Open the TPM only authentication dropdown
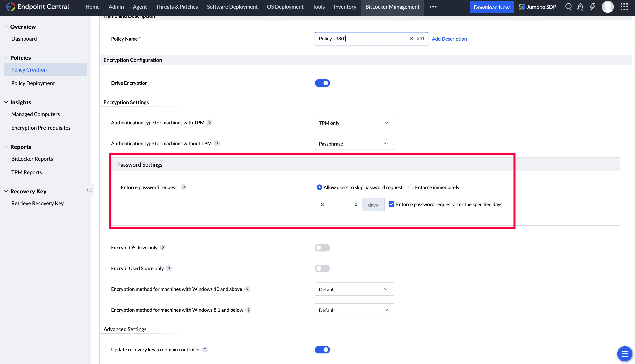 coord(354,123)
